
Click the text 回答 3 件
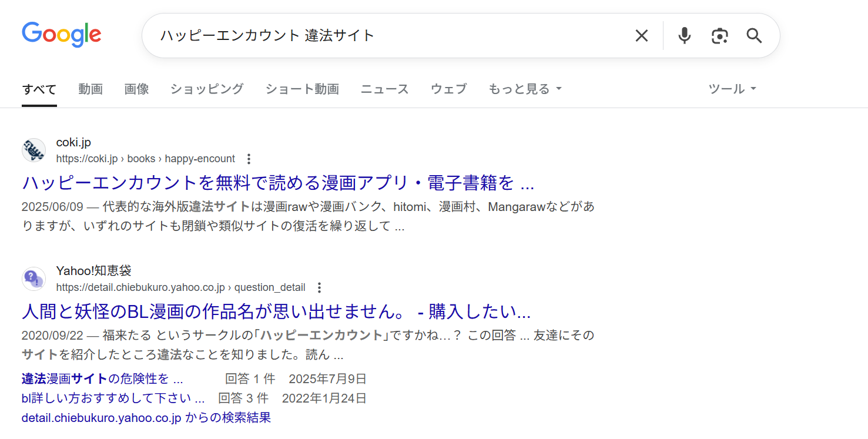[243, 398]
